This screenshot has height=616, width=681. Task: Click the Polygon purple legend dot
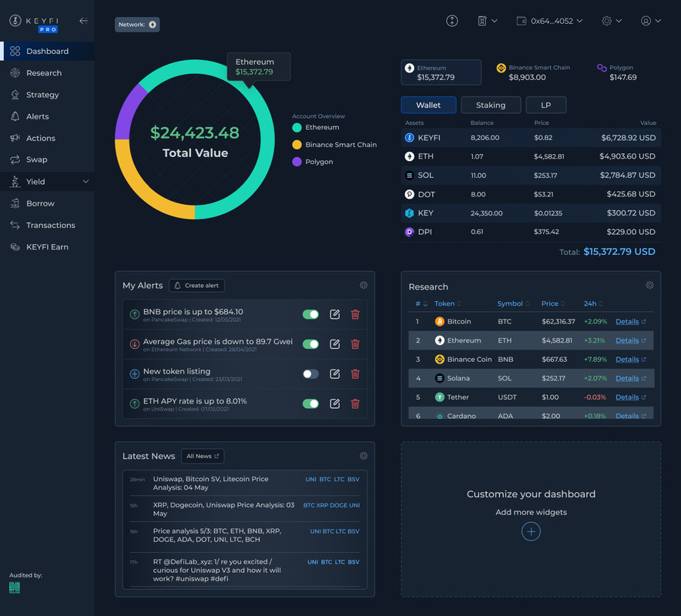(297, 162)
